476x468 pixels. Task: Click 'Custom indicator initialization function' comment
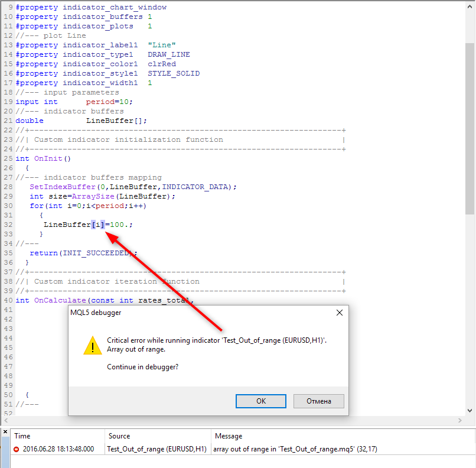[128, 139]
